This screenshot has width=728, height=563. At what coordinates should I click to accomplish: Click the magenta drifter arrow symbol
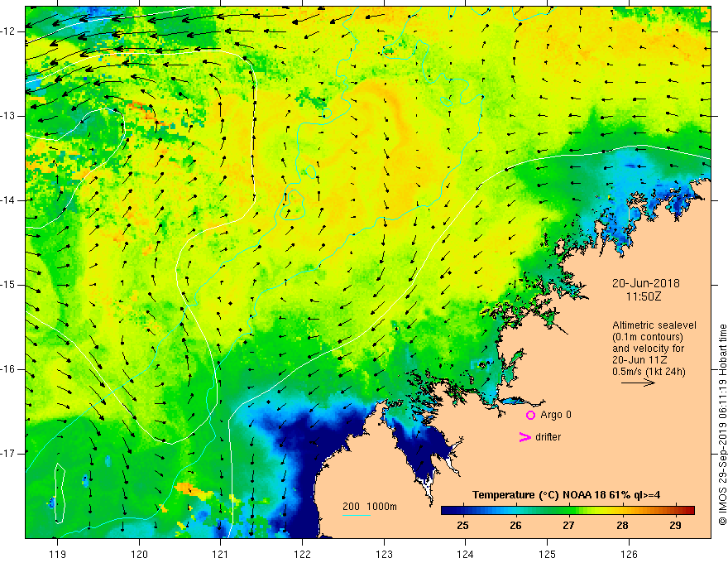click(x=524, y=437)
